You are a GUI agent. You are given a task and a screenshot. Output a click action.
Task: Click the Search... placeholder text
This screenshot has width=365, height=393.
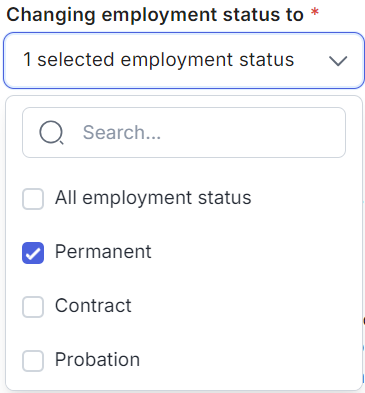click(122, 132)
